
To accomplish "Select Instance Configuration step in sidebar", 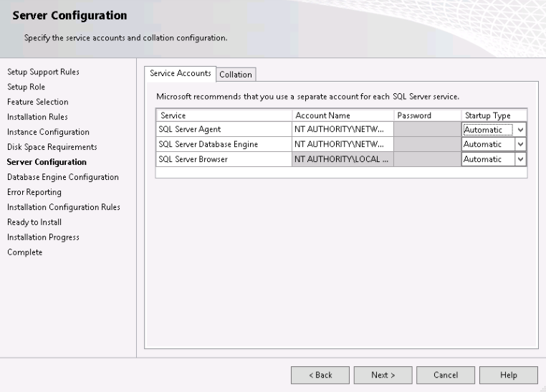I will (48, 132).
